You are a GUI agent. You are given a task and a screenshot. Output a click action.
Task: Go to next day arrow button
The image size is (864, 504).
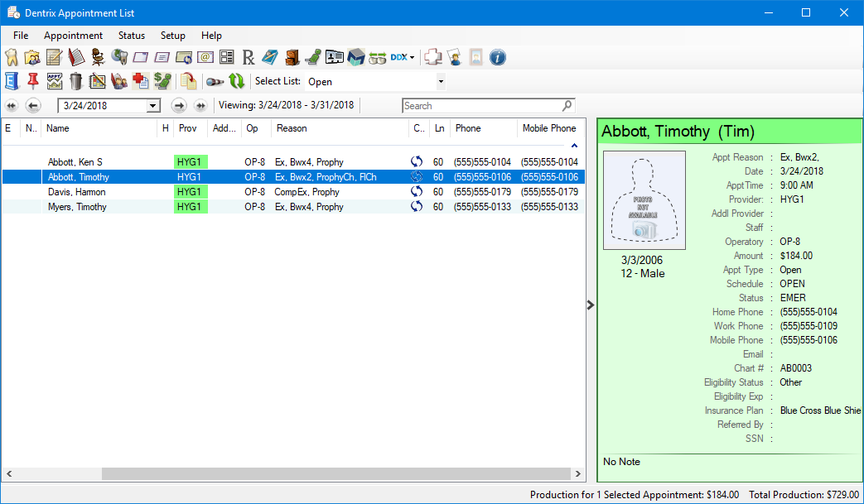tap(179, 106)
